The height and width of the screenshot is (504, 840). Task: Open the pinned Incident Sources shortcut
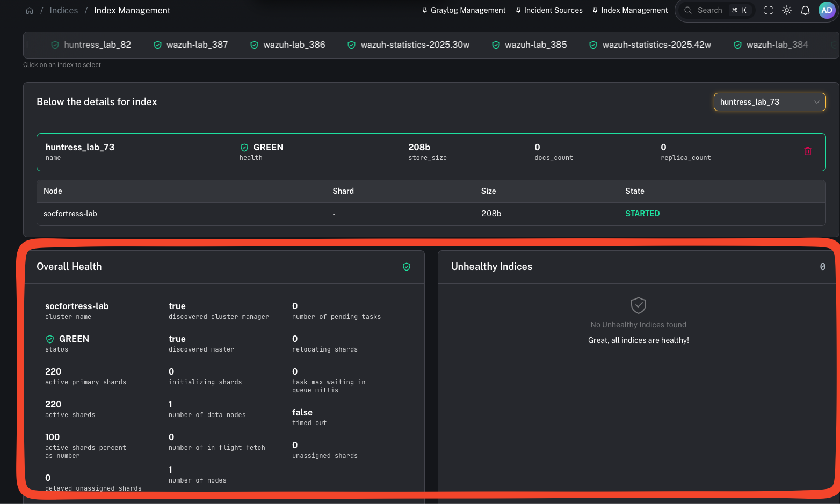pos(549,10)
